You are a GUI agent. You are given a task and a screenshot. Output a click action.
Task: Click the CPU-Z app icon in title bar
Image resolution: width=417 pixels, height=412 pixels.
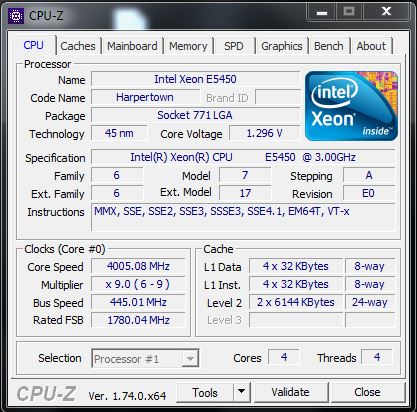coord(15,15)
